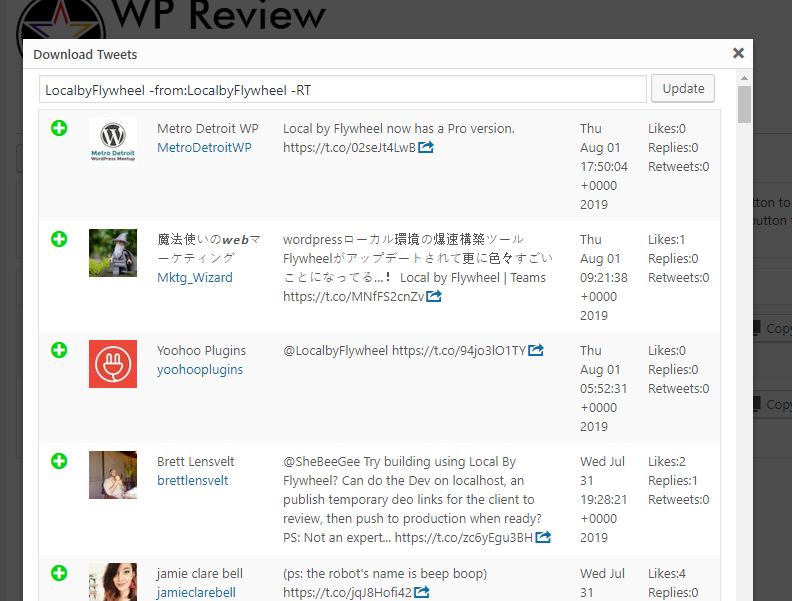
Task: Open the Mktg_Wizard profile link
Action: tap(195, 277)
